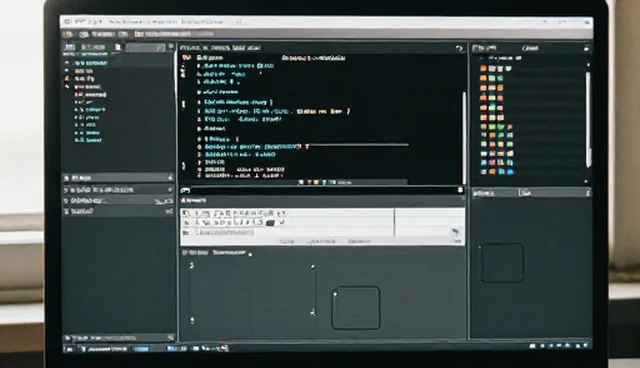Open the options icon at the top-right panel's corner

pos(587,48)
